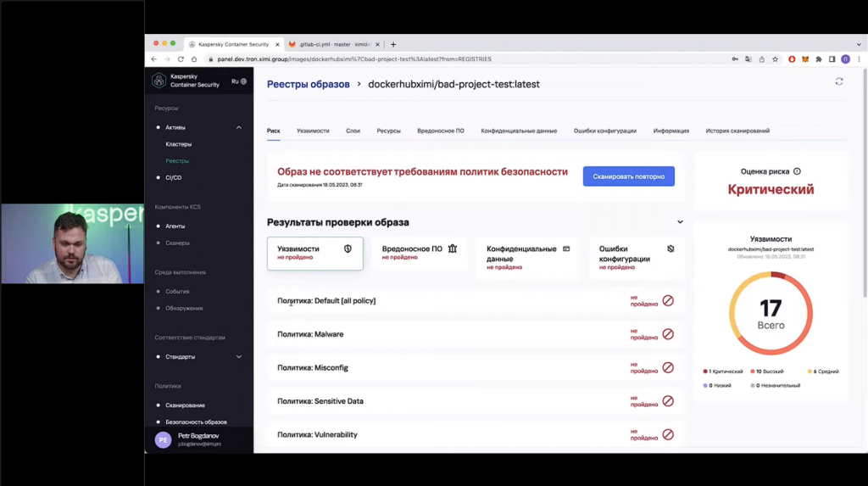Click the Политика: Sensitive Data row
This screenshot has width=868, height=486.
click(x=476, y=401)
